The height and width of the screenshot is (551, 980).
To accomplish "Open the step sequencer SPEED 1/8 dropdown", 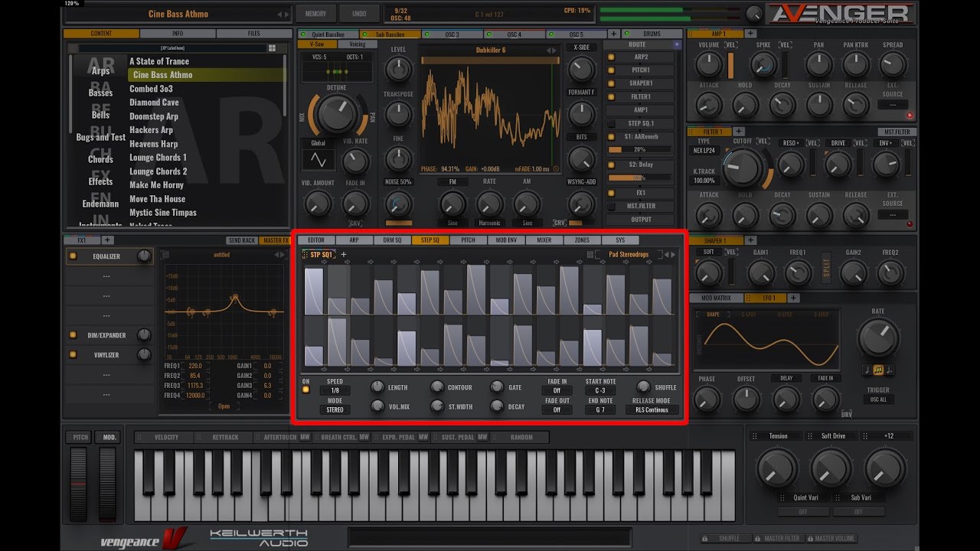I will (335, 390).
